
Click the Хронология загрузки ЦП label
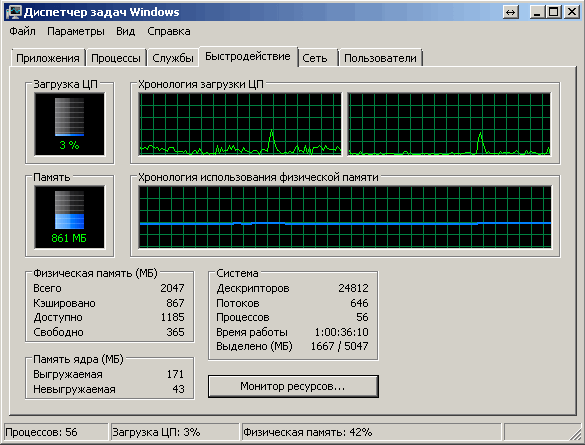tap(201, 85)
